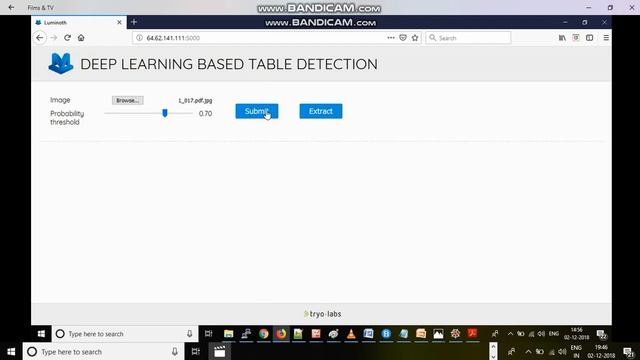
Task: Click the Extract button
Action: click(321, 111)
